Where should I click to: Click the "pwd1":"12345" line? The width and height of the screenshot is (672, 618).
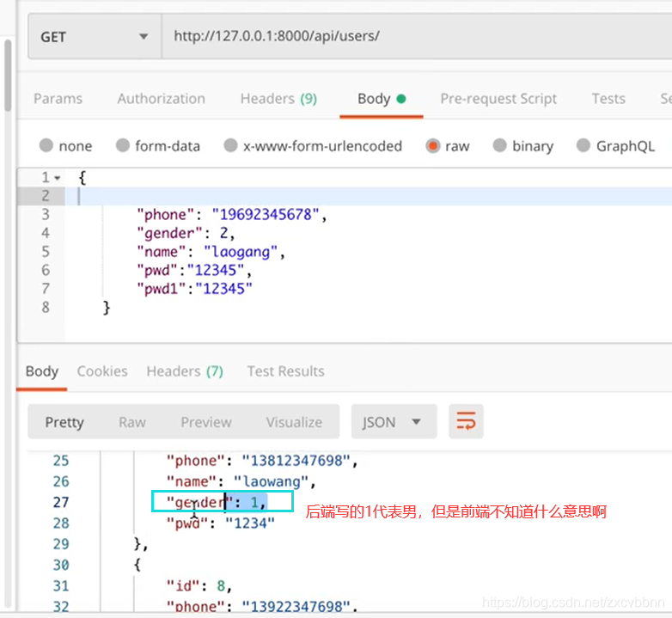click(x=194, y=289)
